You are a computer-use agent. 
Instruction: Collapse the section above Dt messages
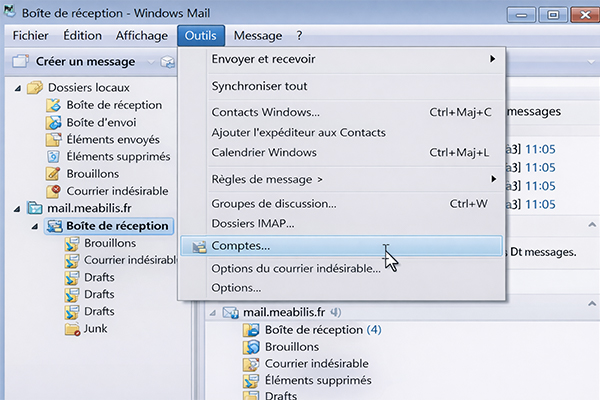pos(592,224)
